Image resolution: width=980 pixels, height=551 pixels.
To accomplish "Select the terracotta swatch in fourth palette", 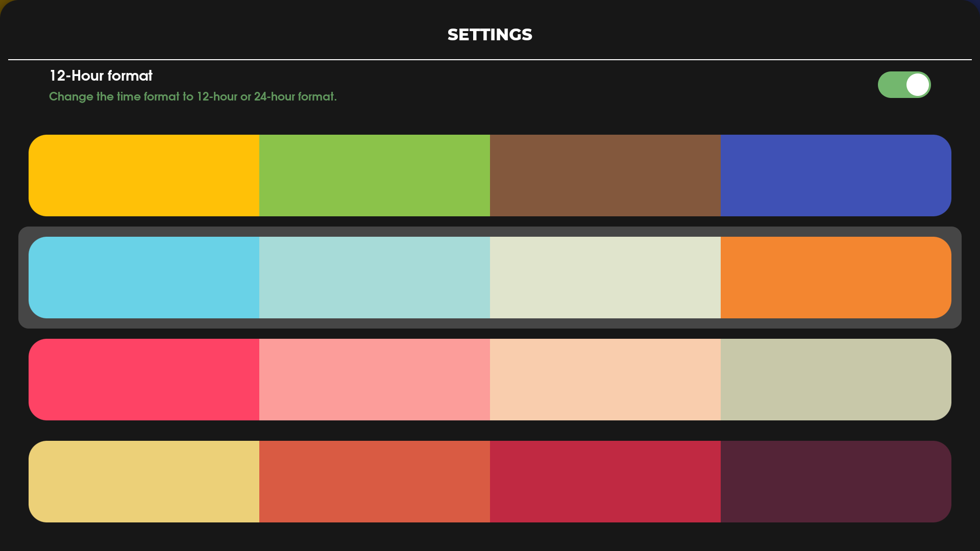I will [375, 482].
